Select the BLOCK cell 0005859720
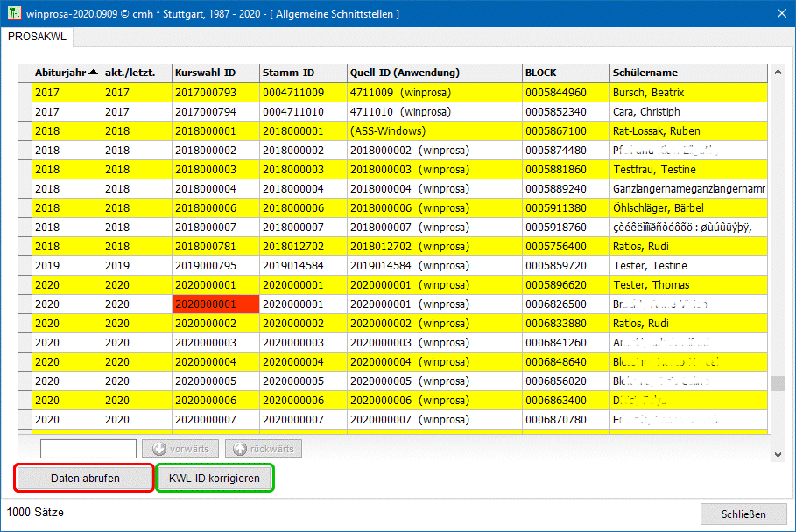Screen dimensions: 796x532 click(565, 266)
